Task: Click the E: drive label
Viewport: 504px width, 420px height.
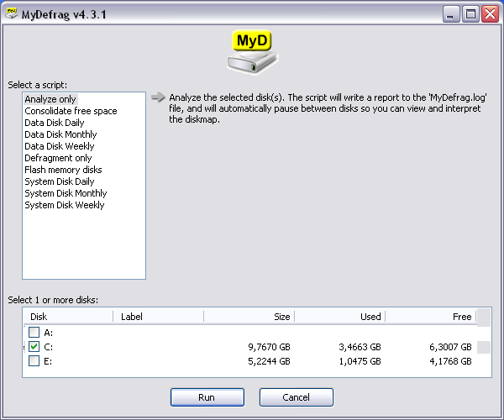Action: 48,361
